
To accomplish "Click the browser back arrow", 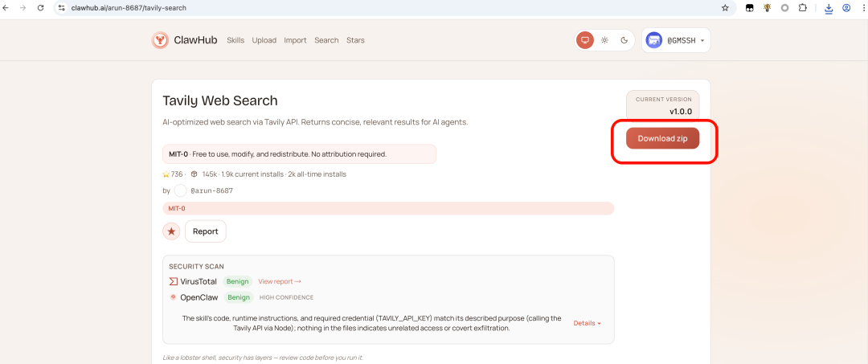I will (6, 8).
